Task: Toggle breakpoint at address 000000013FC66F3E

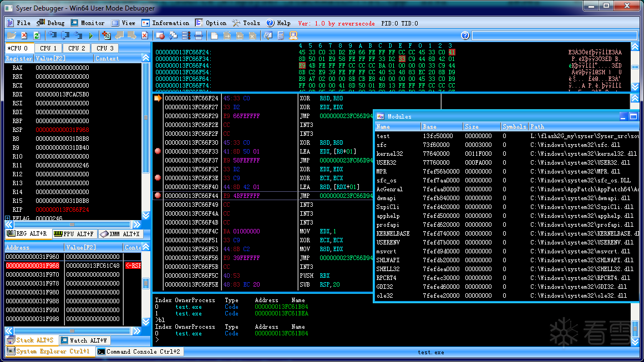Action: [x=158, y=178]
